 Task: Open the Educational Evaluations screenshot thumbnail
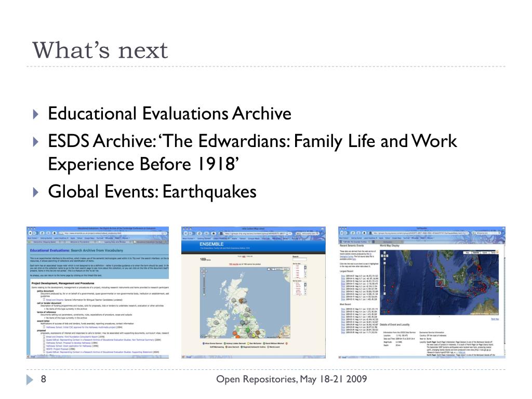pos(98,292)
